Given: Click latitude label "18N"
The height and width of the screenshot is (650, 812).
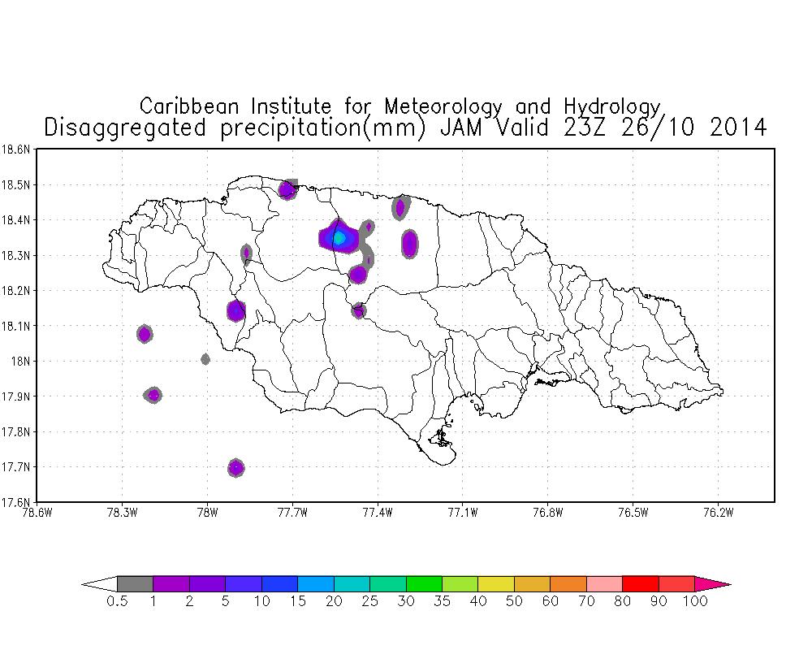Looking at the screenshot, I should click(x=21, y=362).
